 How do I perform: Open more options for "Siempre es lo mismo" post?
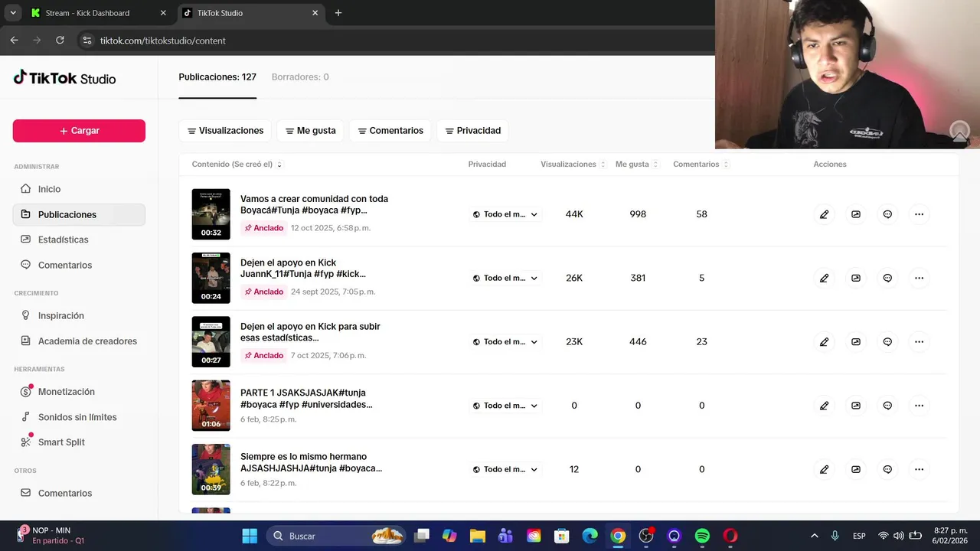tap(919, 469)
